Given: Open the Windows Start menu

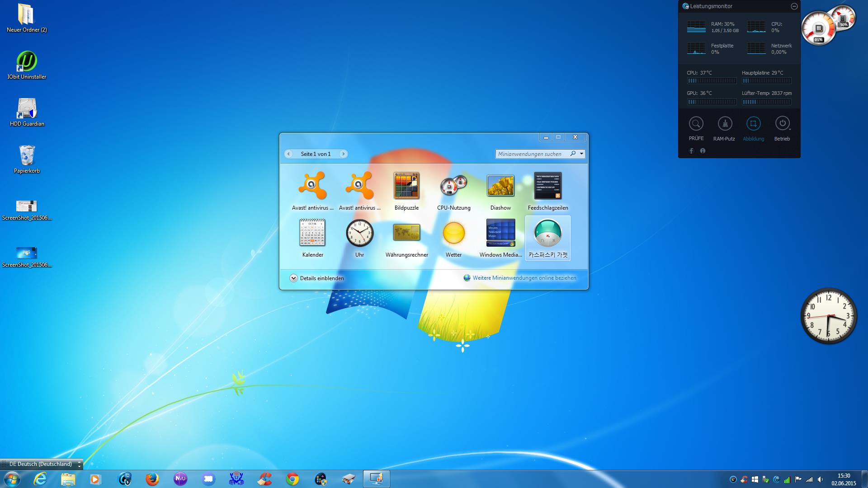Looking at the screenshot, I should [11, 479].
